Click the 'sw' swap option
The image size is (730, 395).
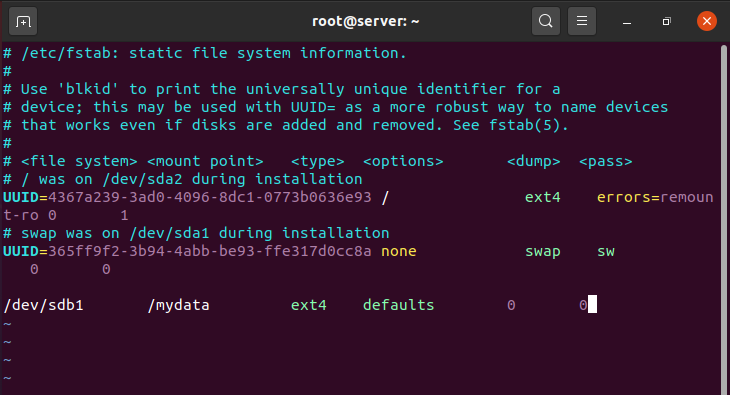click(606, 252)
